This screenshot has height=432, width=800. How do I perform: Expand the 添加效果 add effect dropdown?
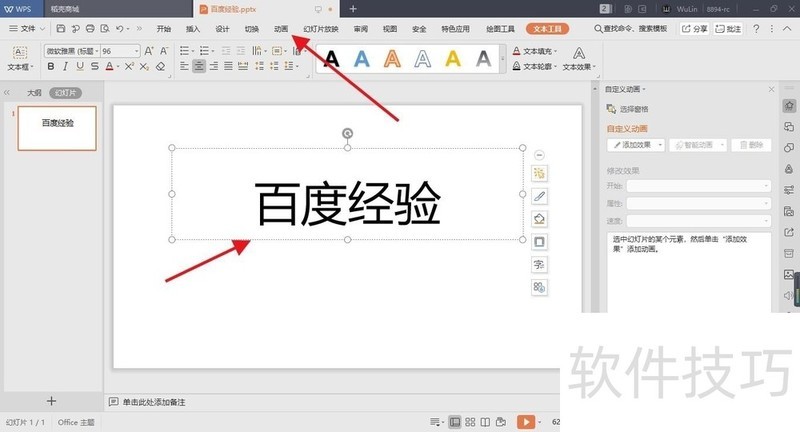(660, 145)
